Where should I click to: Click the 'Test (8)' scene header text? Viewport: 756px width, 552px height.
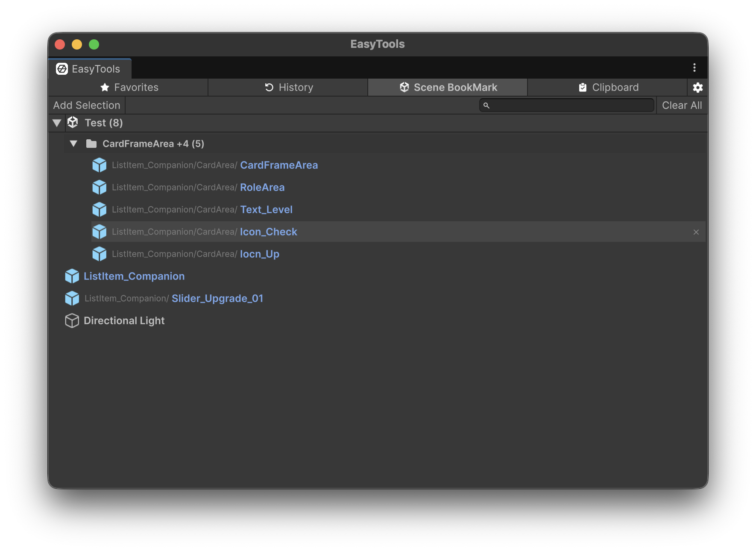pyautogui.click(x=104, y=123)
